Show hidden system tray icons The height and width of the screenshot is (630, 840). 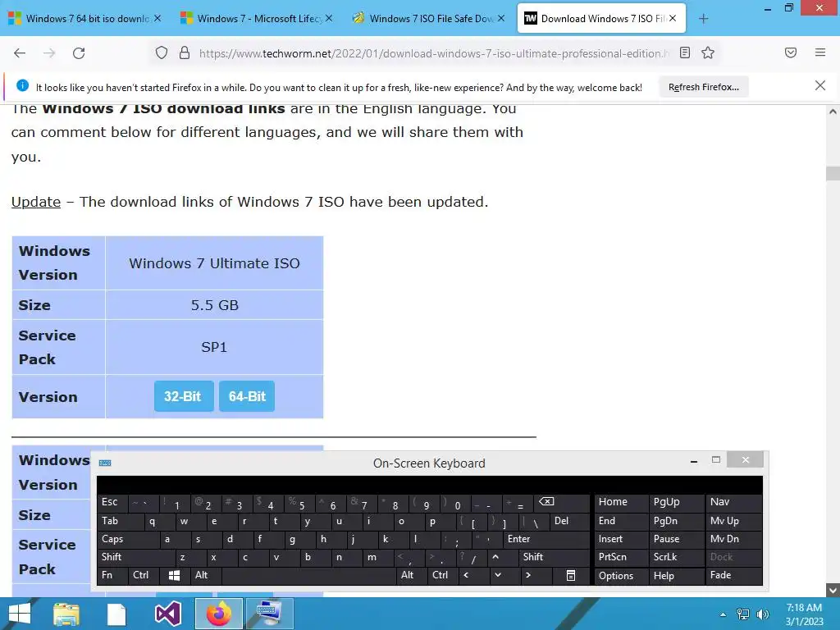click(x=723, y=614)
